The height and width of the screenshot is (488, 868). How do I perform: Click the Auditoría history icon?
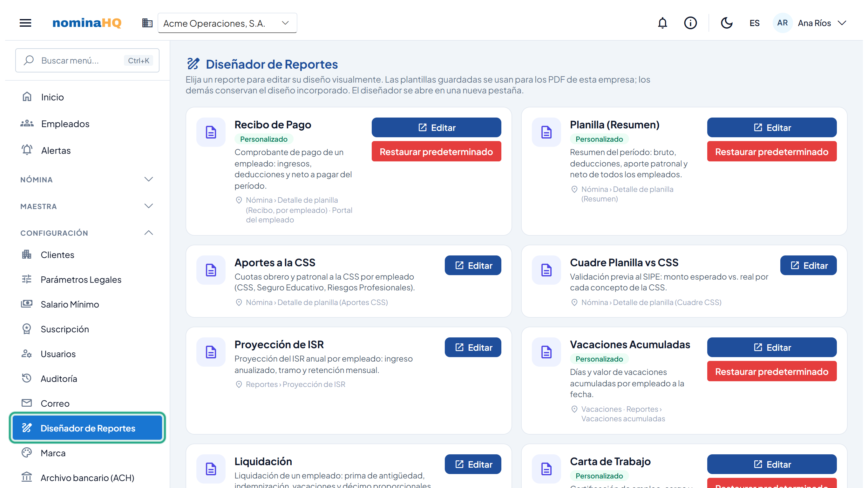coord(27,378)
